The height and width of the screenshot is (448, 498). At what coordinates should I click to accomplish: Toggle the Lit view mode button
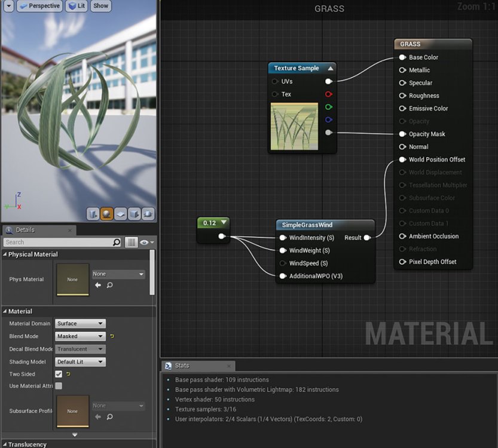(77, 6)
